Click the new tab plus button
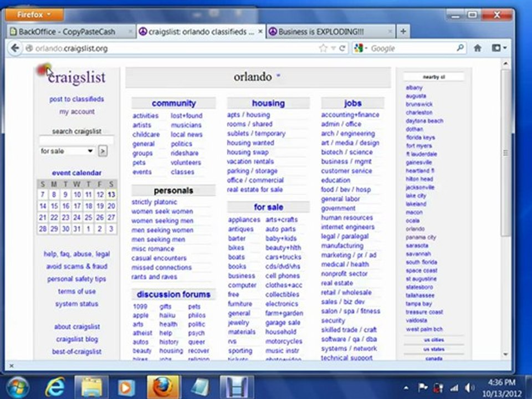This screenshot has width=532, height=399. [403, 32]
